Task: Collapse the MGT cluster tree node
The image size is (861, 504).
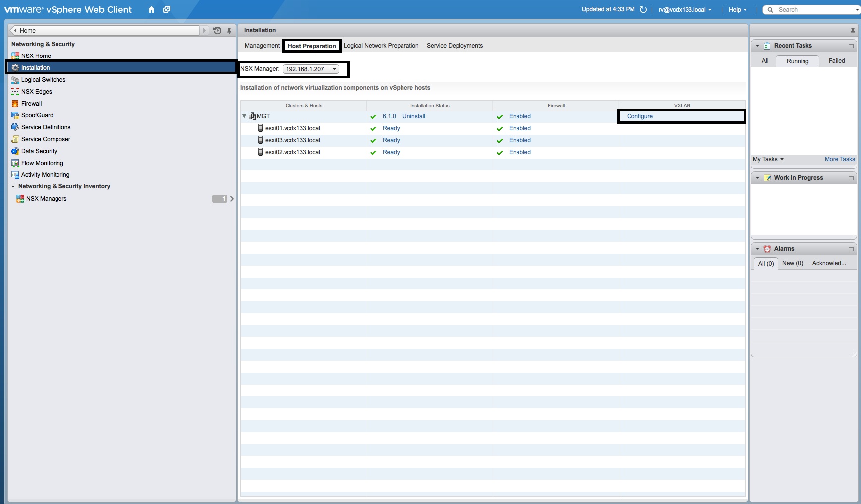Action: click(244, 116)
